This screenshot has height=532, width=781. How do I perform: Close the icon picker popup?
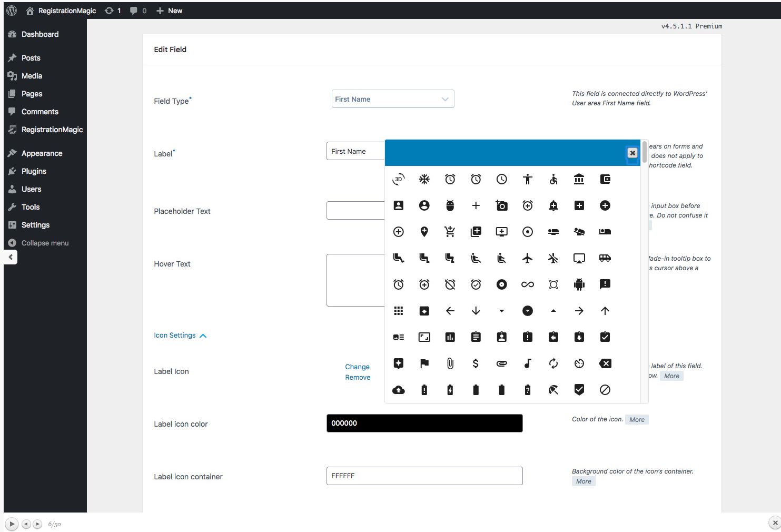[632, 153]
